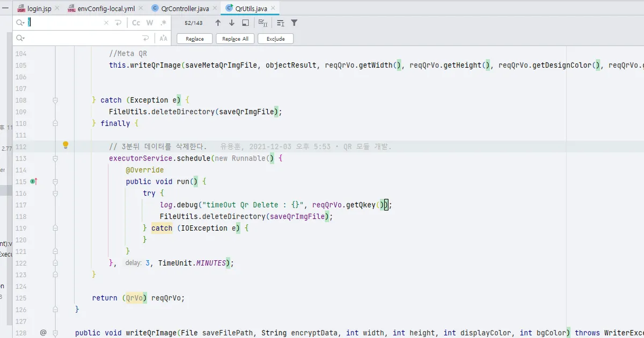Click the new line icon in search field
Viewport: 644px width, 338px height.
coord(118,23)
